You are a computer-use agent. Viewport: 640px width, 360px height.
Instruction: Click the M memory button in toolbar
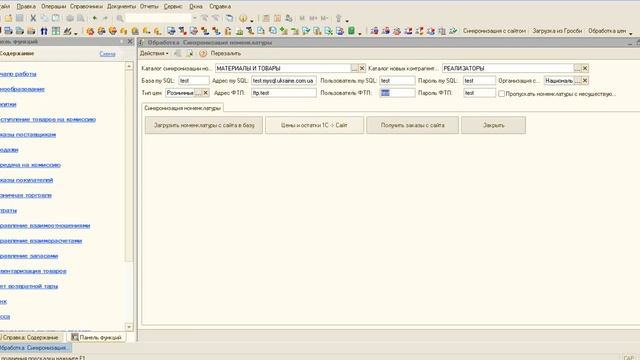[302, 18]
